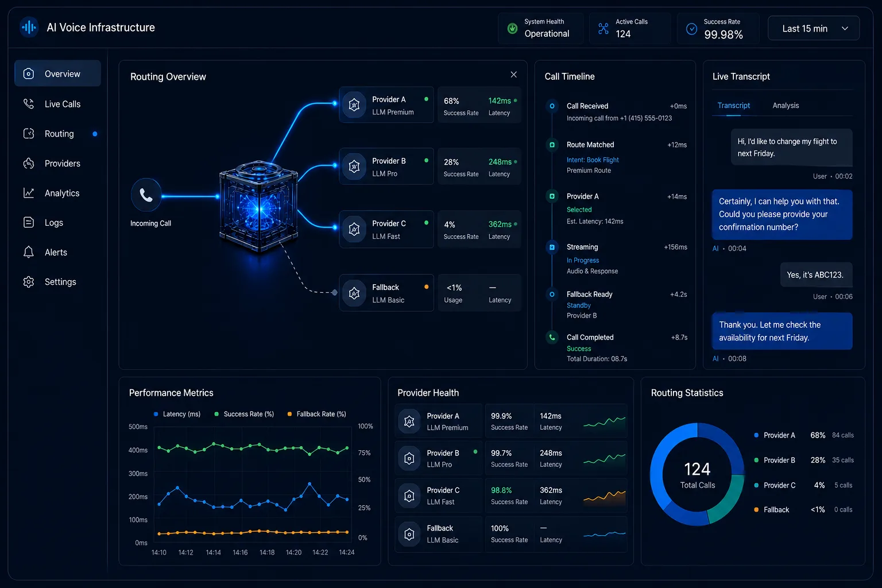Click the Active Calls network icon
This screenshot has width=882, height=588.
click(x=604, y=28)
